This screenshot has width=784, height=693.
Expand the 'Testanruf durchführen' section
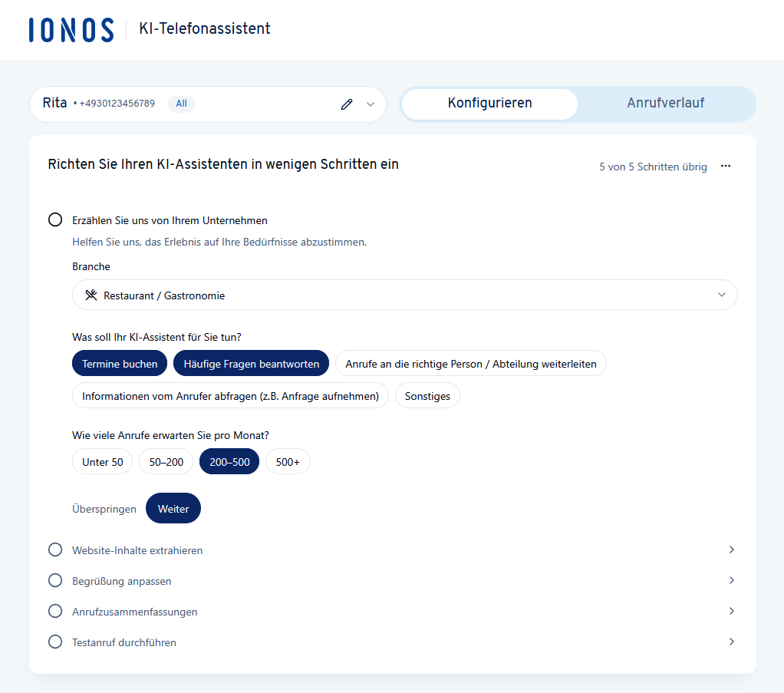point(731,642)
